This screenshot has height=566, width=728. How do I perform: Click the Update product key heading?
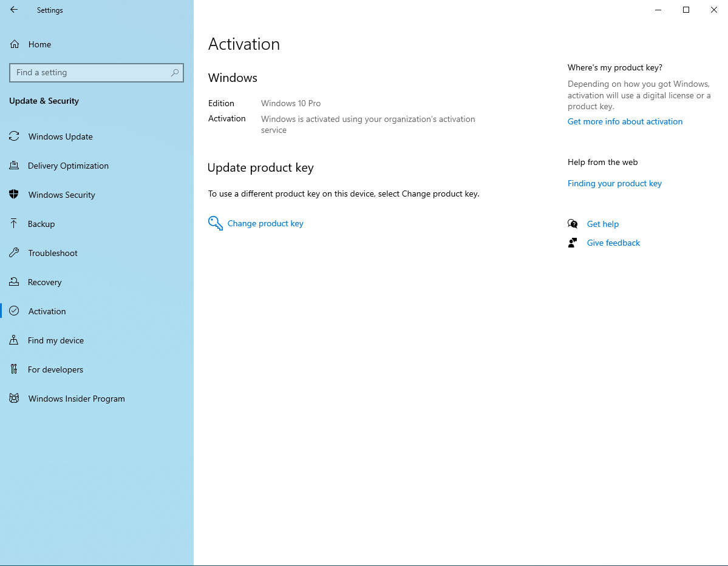point(260,167)
